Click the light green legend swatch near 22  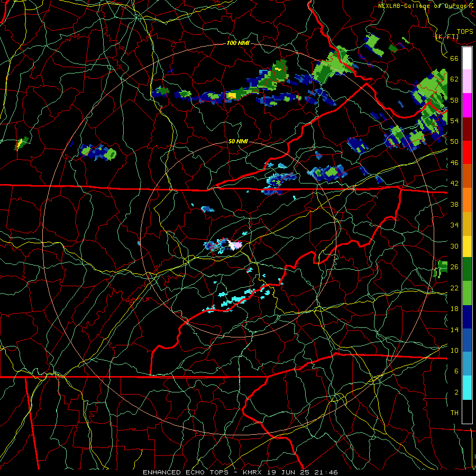467,293
